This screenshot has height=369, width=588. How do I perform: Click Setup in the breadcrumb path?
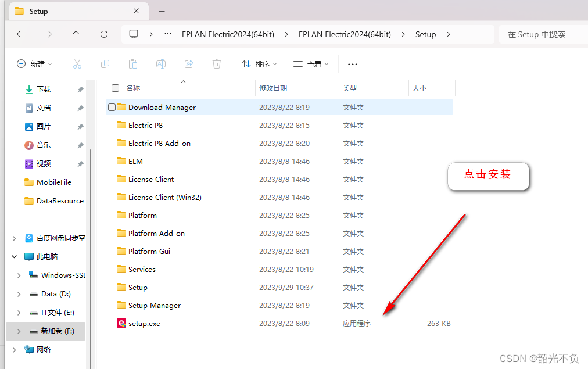coord(425,34)
